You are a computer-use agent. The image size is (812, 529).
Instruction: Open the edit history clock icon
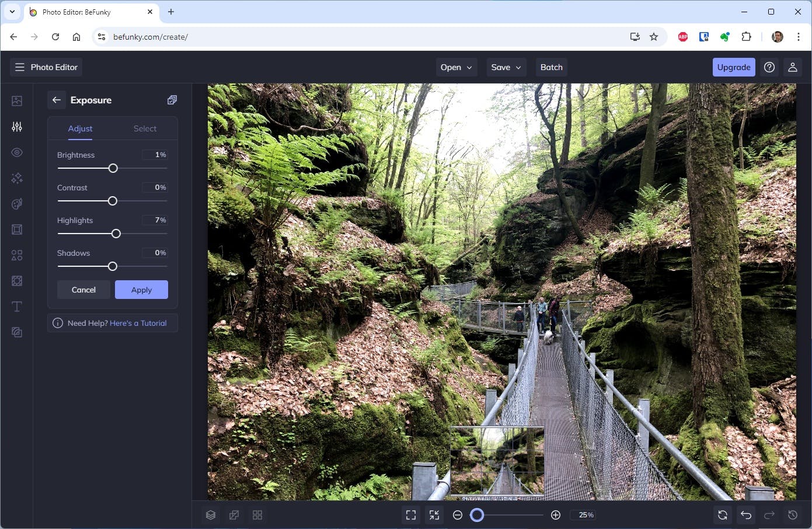[x=793, y=515]
